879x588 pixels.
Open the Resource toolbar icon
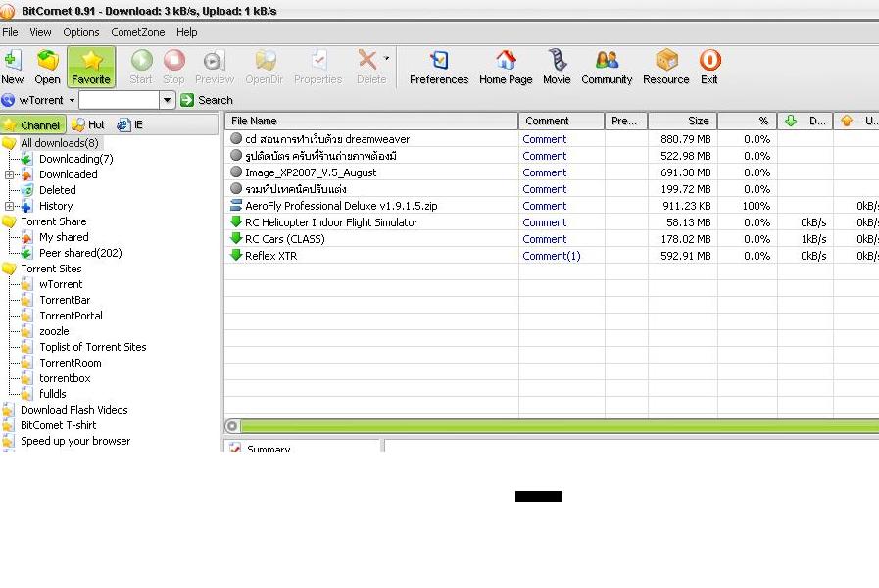point(665,67)
